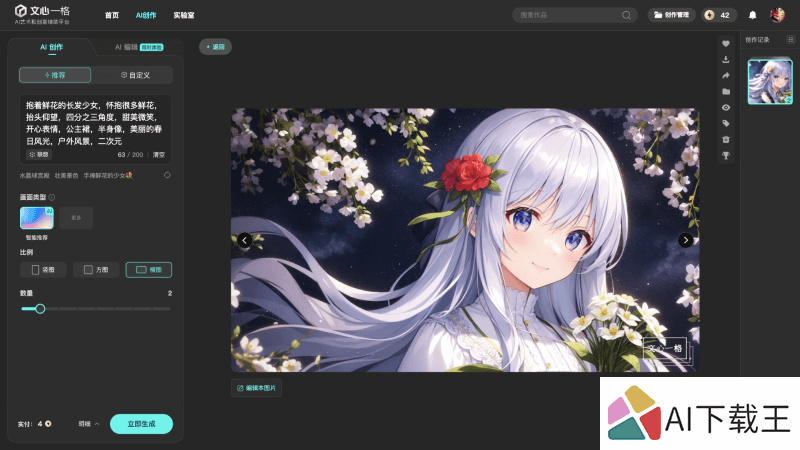Clear the prompt with 清空
800x450 pixels.
[159, 155]
